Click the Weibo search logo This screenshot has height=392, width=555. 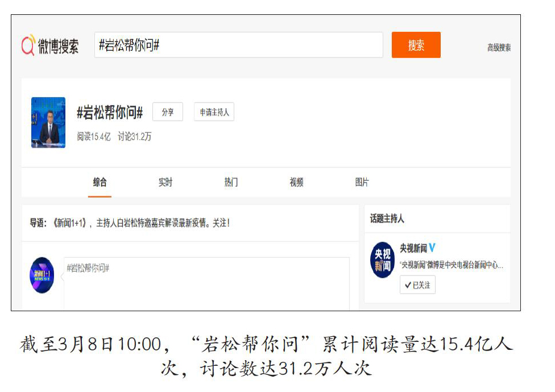point(50,46)
